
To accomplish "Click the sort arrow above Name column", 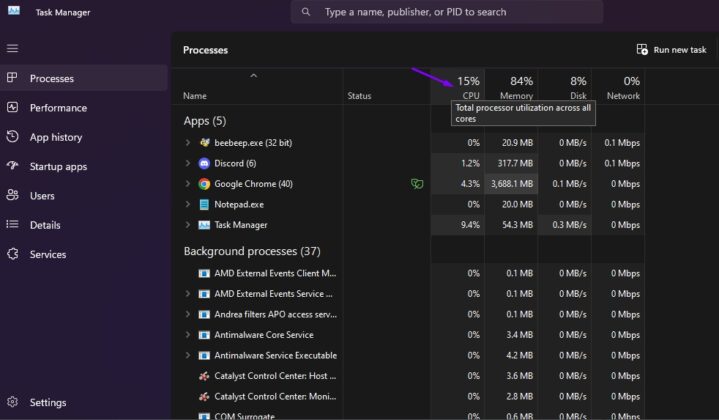I will pos(254,76).
